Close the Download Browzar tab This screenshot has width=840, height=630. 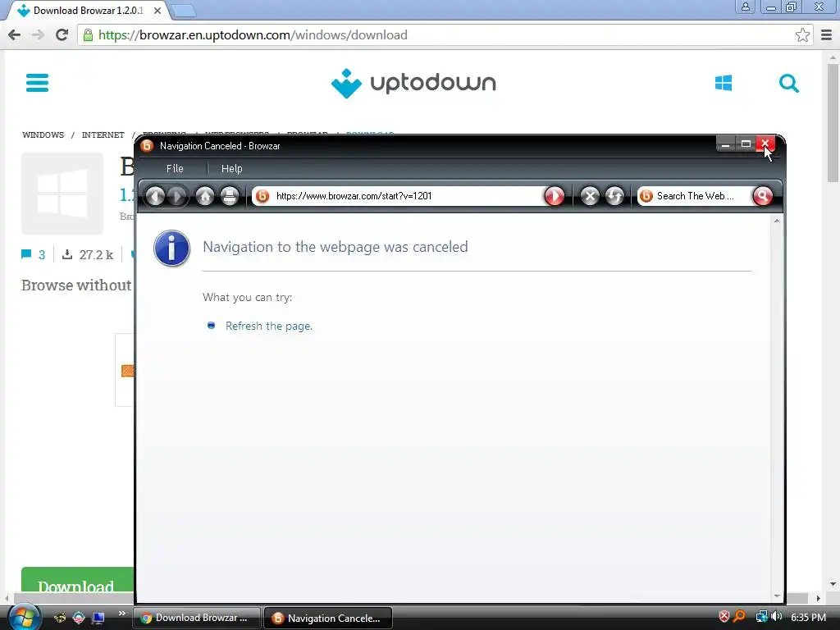coord(157,10)
